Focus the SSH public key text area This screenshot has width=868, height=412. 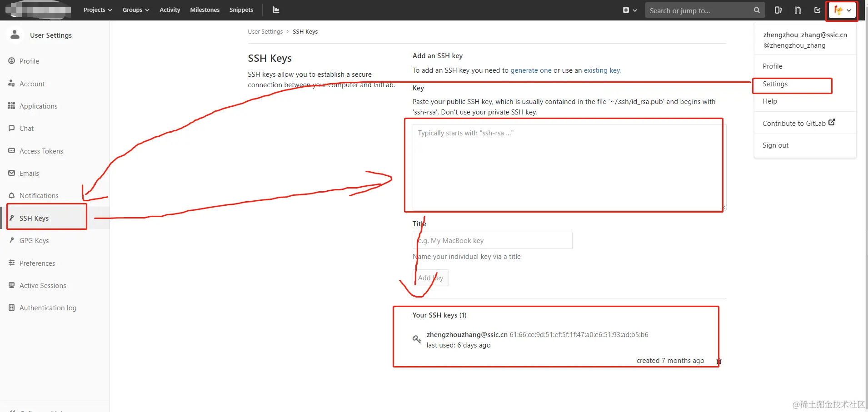coord(569,167)
